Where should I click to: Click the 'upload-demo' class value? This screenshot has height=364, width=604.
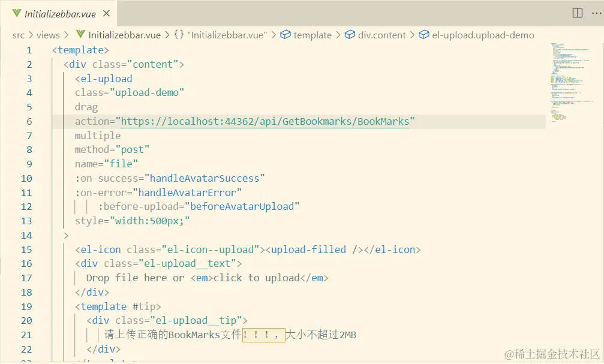(147, 92)
